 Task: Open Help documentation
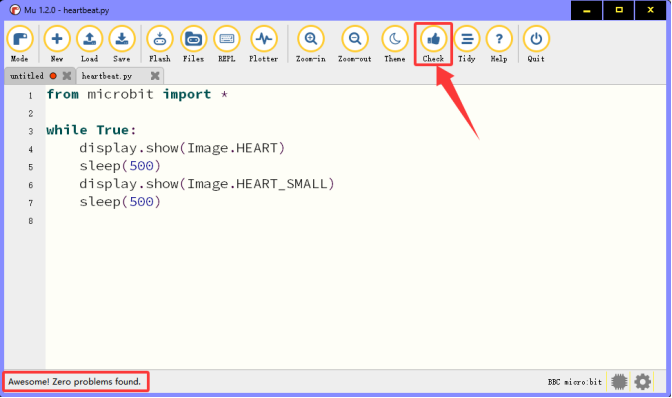coord(499,44)
